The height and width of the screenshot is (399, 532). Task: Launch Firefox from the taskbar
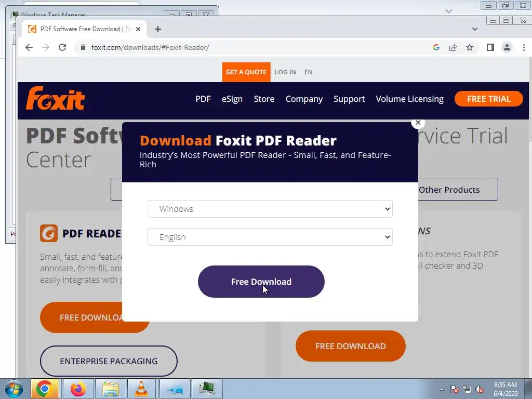(x=78, y=389)
